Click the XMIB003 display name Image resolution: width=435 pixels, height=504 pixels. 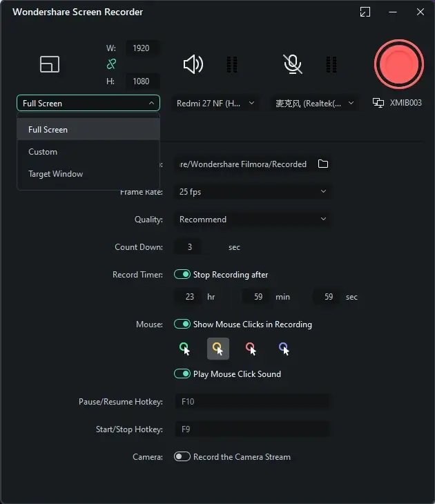coord(406,103)
